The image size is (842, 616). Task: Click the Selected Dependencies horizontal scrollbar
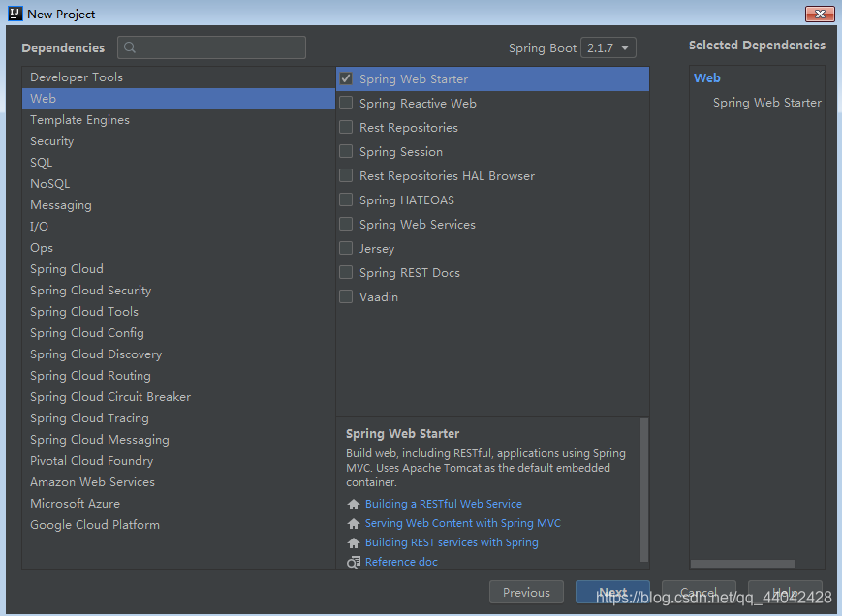pyautogui.click(x=742, y=564)
